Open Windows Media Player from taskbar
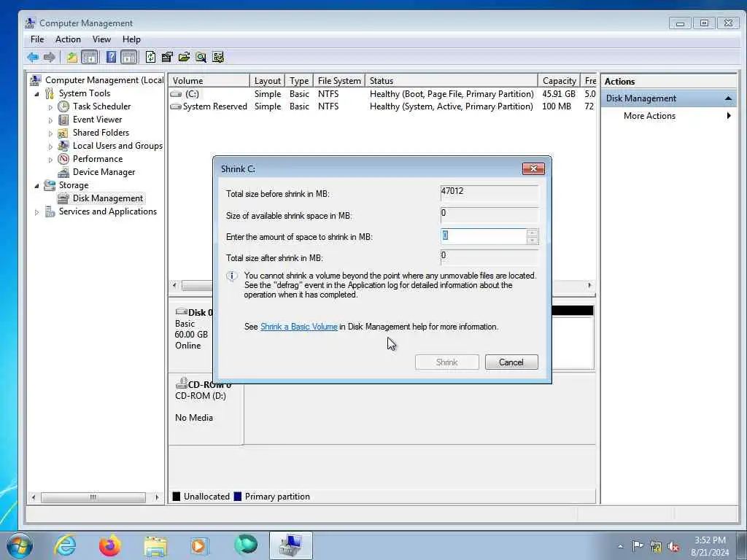Image resolution: width=747 pixels, height=560 pixels. point(199,545)
